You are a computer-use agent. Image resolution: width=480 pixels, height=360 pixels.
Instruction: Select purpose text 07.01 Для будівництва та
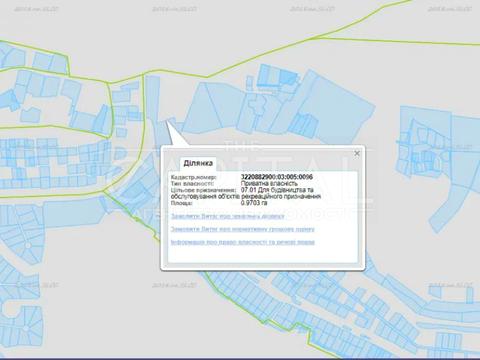(277, 190)
